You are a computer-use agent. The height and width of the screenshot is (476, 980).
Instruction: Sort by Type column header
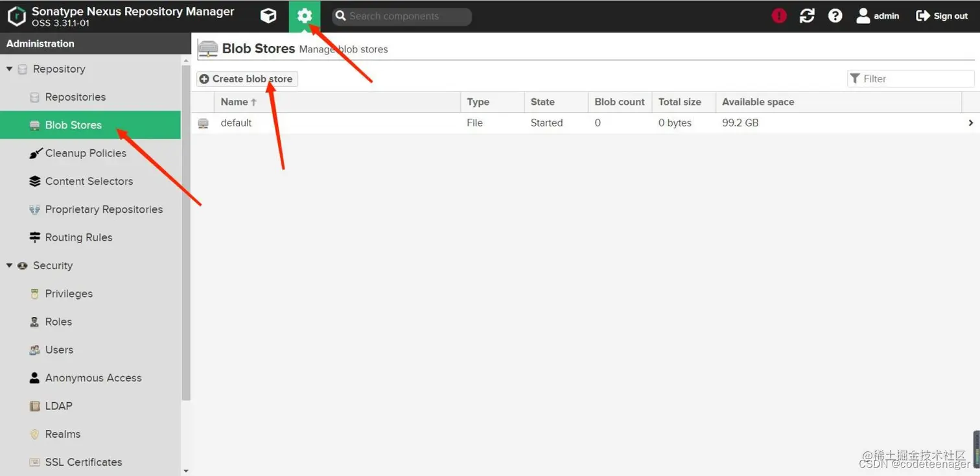(x=493, y=102)
